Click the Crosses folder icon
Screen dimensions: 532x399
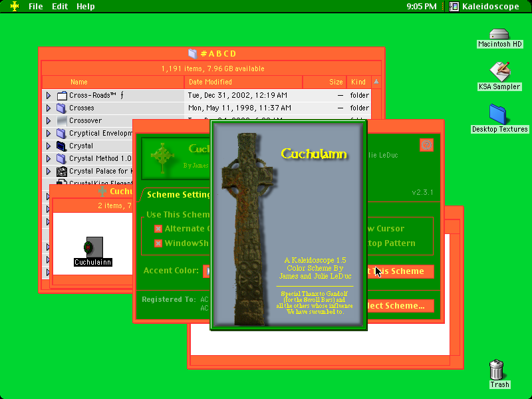(61, 108)
